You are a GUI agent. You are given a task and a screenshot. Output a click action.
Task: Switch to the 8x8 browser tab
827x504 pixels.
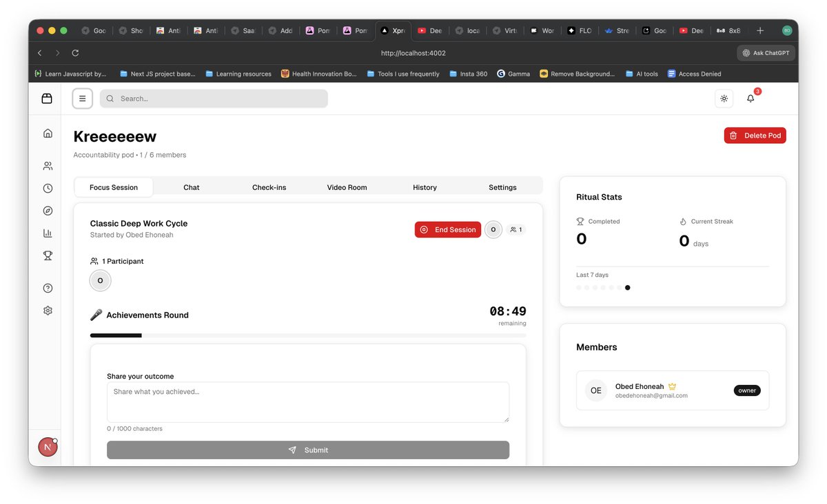(x=728, y=30)
